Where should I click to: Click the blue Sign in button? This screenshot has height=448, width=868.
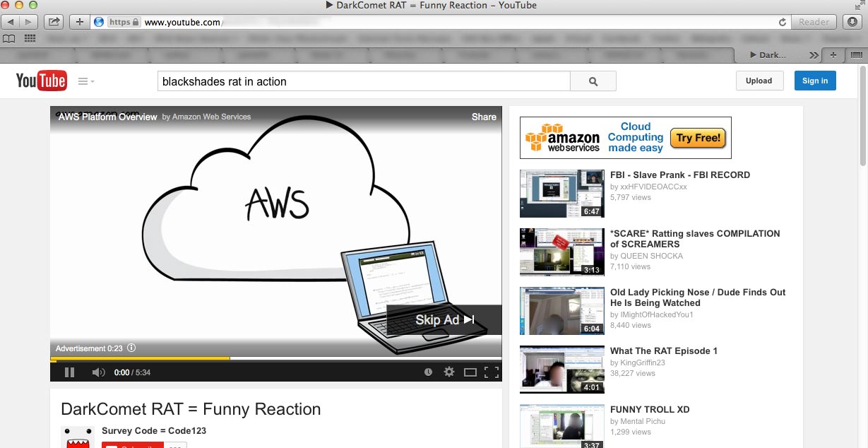tap(814, 81)
